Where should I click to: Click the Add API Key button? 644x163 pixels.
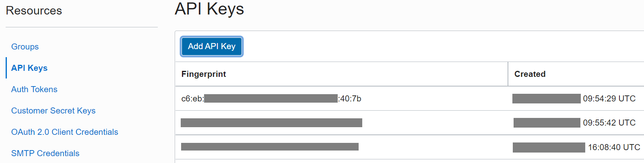click(x=212, y=46)
